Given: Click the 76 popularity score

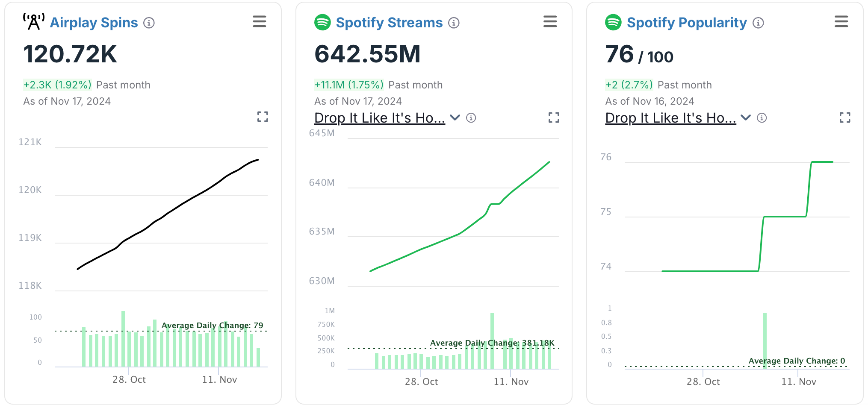Looking at the screenshot, I should tap(619, 54).
